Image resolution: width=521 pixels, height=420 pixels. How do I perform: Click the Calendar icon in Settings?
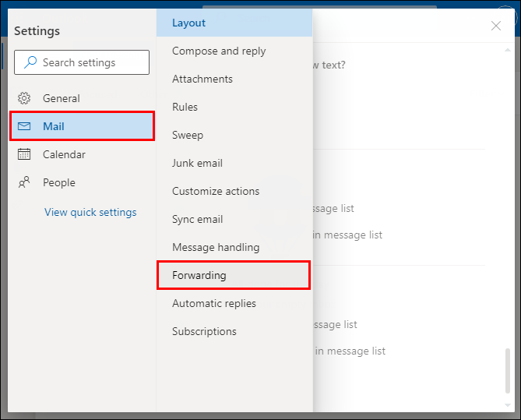tap(25, 154)
